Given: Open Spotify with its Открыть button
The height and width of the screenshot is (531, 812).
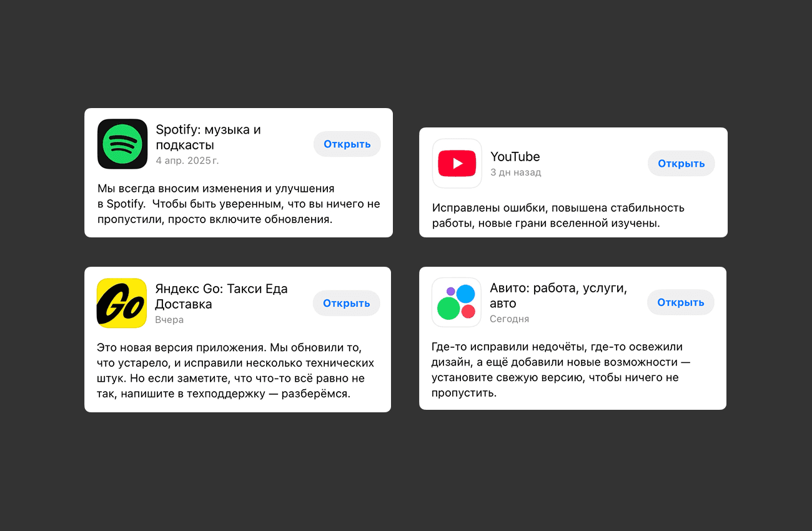Looking at the screenshot, I should pos(347,144).
